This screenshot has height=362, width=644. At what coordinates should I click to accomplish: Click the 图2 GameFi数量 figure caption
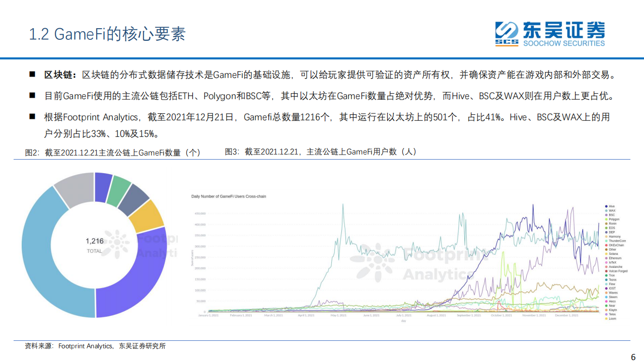point(112,153)
